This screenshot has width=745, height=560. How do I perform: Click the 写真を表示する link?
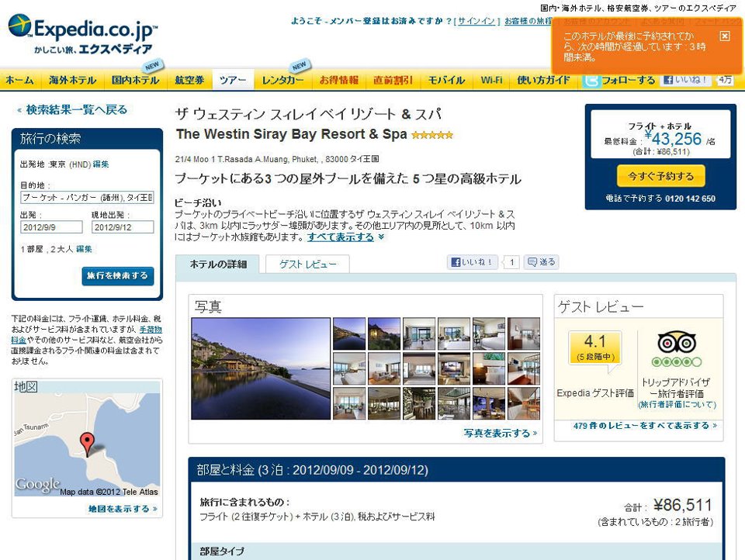pyautogui.click(x=501, y=433)
